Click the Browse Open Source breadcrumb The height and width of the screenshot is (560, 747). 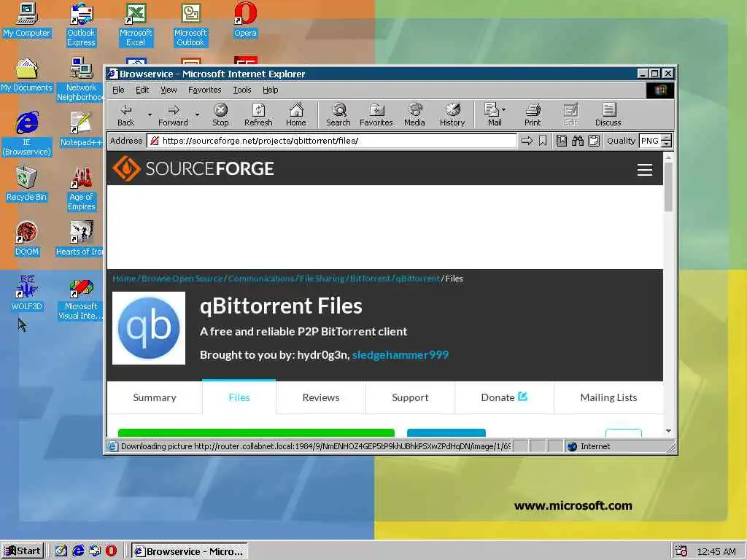coord(182,279)
